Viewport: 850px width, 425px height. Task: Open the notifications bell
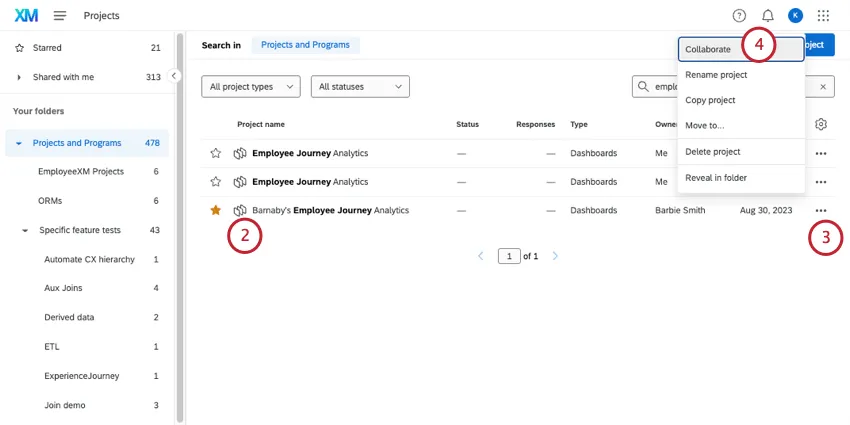768,16
